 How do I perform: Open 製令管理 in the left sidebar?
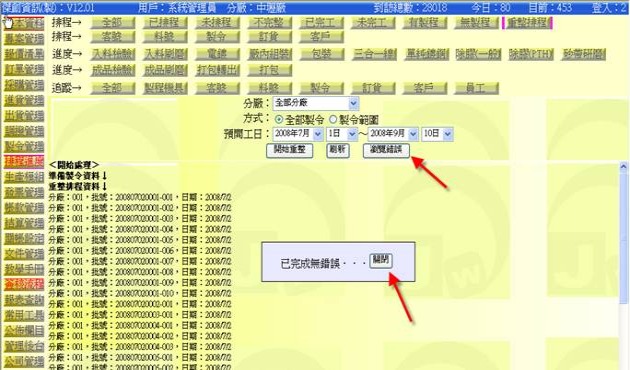coord(24,146)
